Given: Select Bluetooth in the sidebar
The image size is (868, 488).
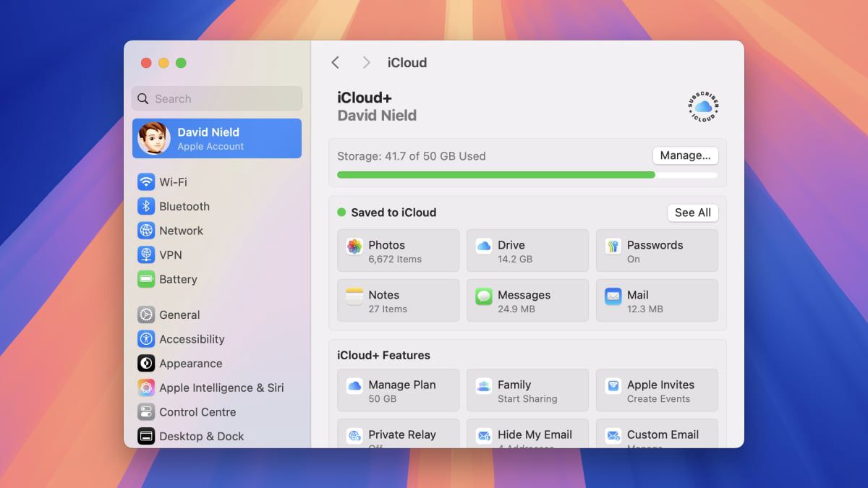Looking at the screenshot, I should (184, 207).
